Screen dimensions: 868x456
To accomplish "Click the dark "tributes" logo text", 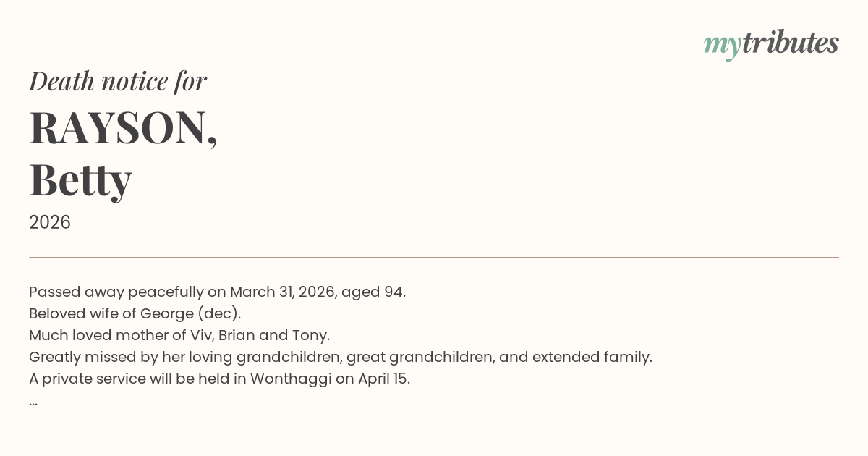I will tap(790, 43).
